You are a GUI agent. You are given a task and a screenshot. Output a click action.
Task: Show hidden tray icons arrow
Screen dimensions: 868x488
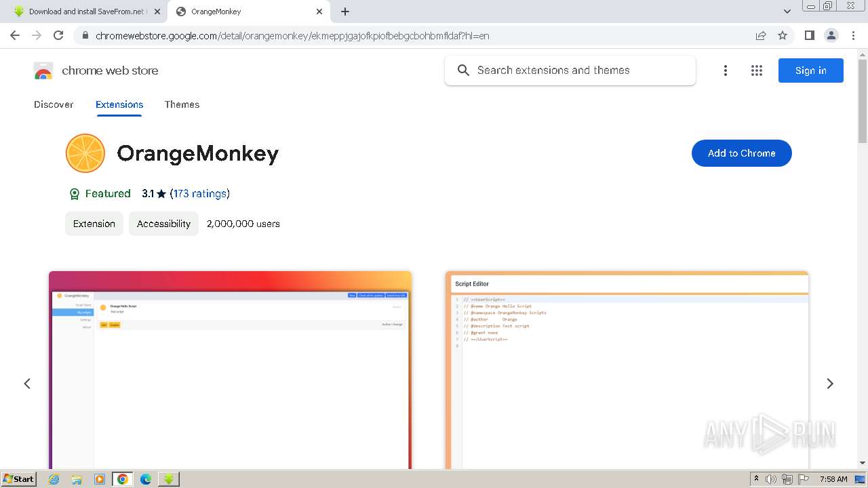coord(756,479)
